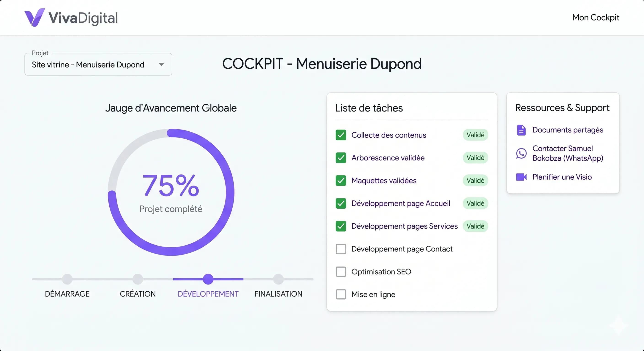Open the Documents partagés link
The image size is (644, 351).
(x=568, y=130)
